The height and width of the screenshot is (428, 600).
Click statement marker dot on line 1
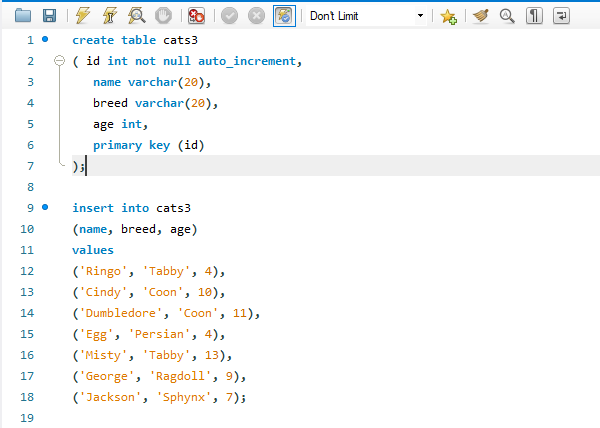pyautogui.click(x=45, y=39)
